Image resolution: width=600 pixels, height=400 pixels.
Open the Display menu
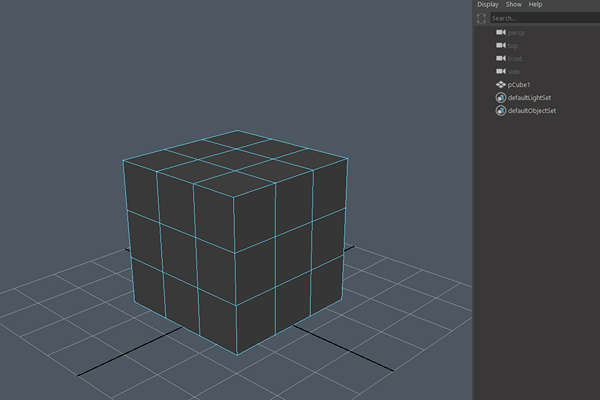coord(487,5)
